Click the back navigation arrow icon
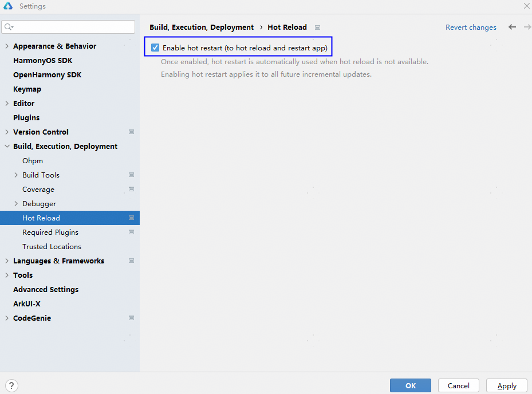This screenshot has height=394, width=532. pyautogui.click(x=512, y=27)
